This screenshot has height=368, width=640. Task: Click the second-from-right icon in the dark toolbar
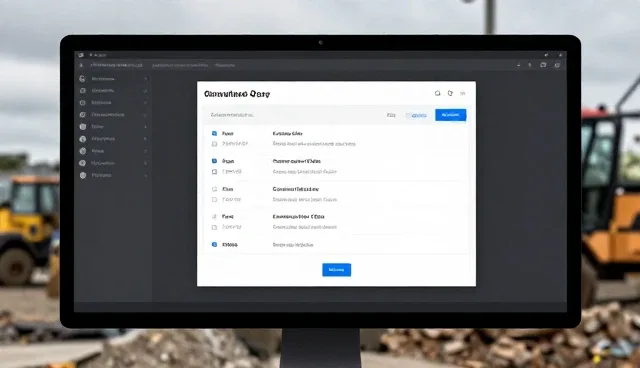[x=543, y=65]
